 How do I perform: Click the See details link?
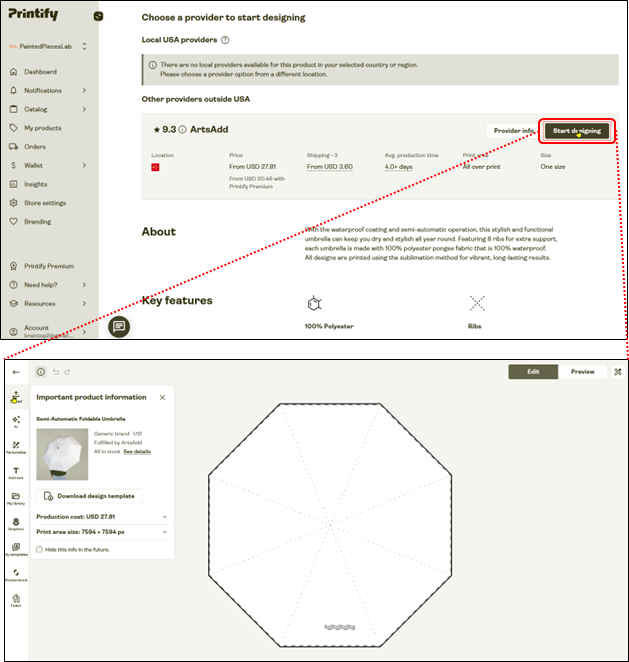[x=137, y=451]
